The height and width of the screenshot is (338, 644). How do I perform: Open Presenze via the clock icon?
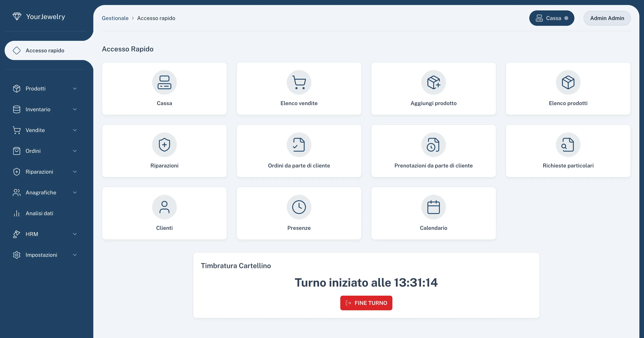[x=299, y=207]
